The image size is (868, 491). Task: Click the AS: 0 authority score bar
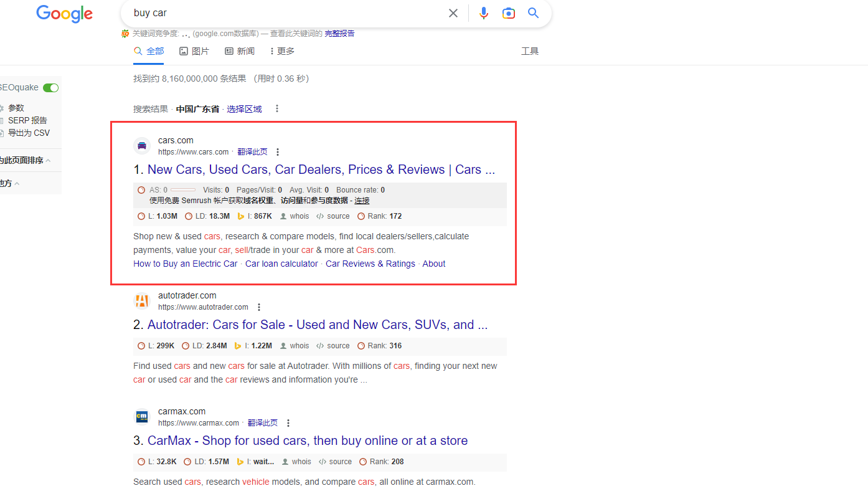tap(182, 190)
